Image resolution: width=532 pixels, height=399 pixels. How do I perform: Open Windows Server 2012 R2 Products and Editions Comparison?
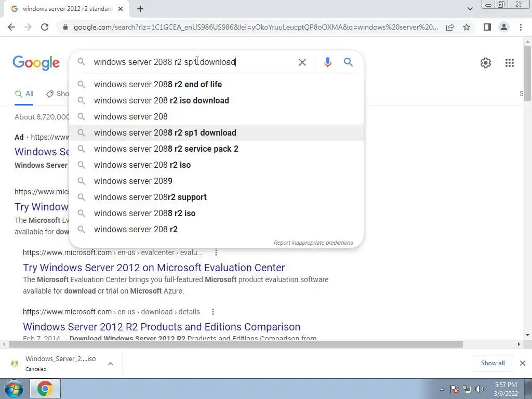pos(162,327)
